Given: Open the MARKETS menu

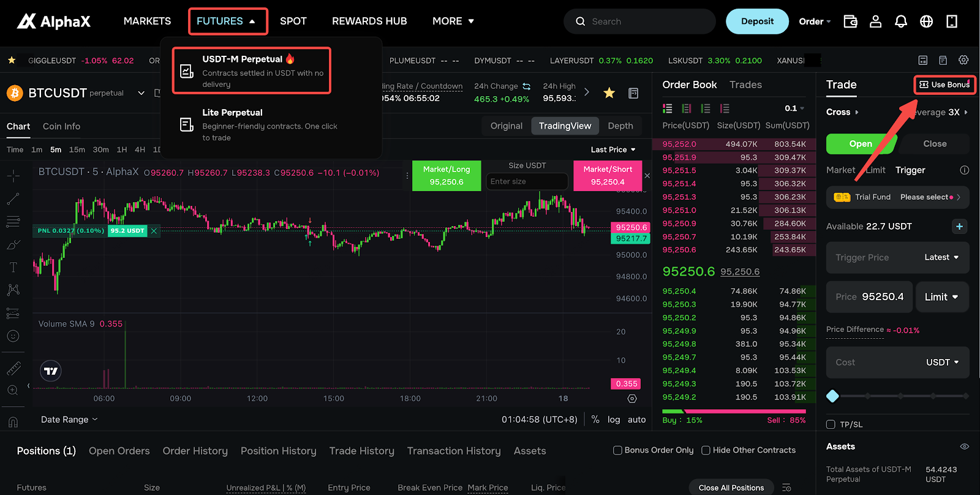Looking at the screenshot, I should (148, 21).
